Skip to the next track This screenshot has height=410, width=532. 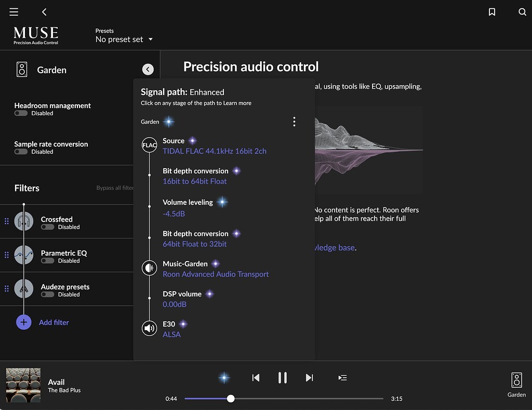[x=309, y=378]
